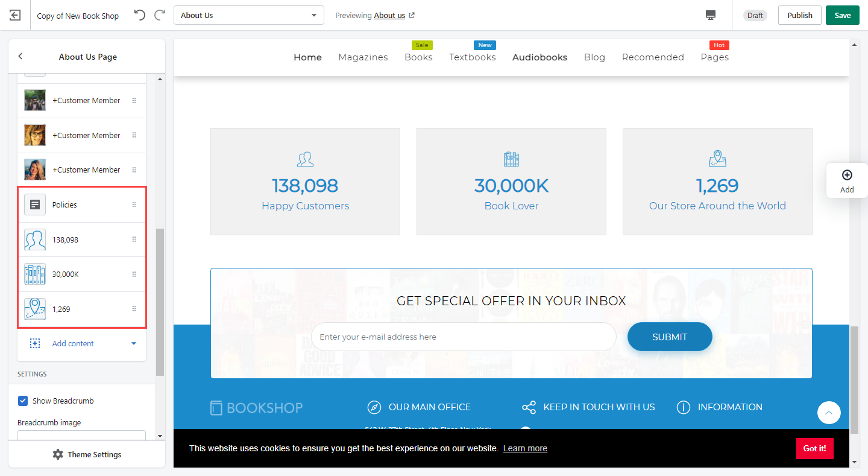
Task: Open the 138,098 block in sidebar
Action: [x=82, y=240]
